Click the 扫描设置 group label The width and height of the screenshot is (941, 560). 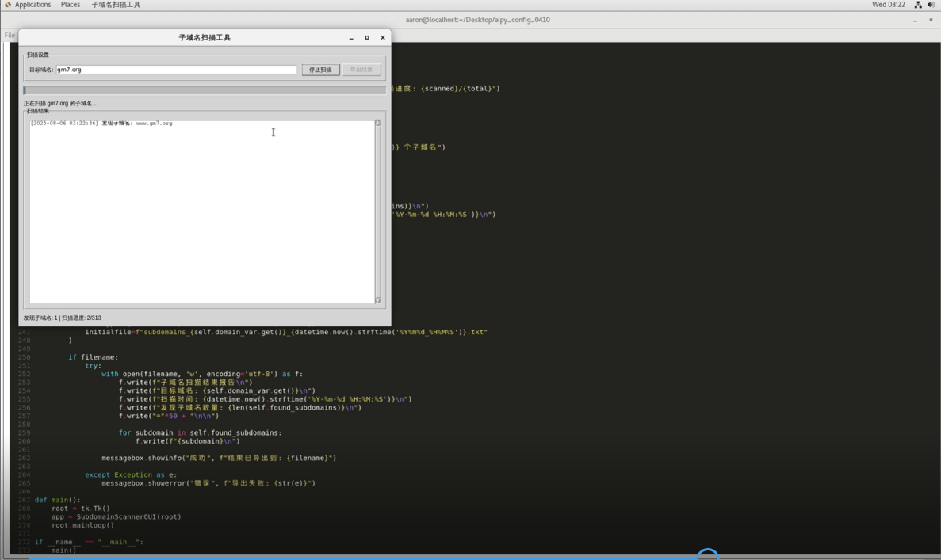[x=38, y=55]
